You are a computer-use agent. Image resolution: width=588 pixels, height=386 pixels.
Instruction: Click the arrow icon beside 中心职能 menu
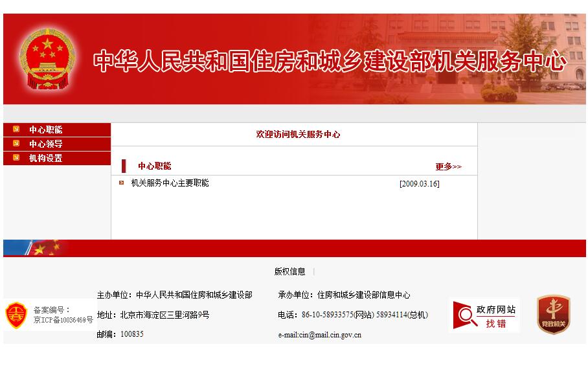click(16, 130)
